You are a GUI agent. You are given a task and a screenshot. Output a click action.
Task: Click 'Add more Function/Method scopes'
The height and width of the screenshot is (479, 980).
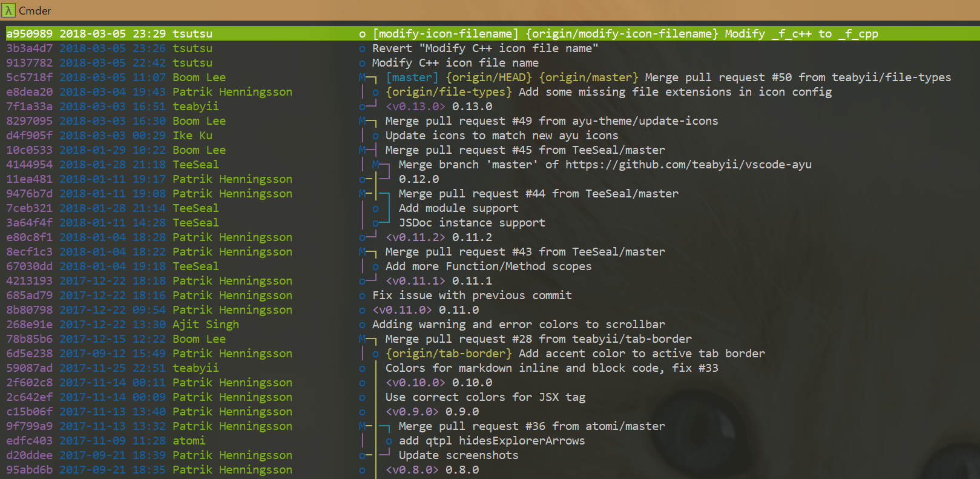488,266
